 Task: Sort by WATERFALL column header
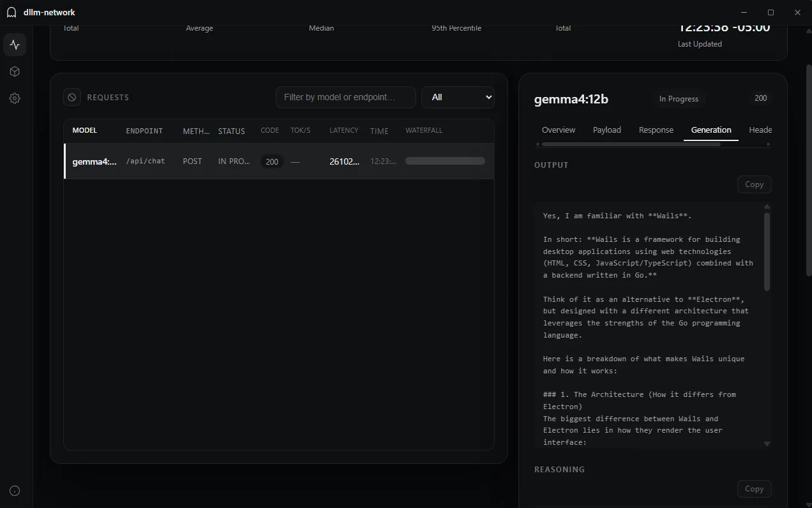click(424, 130)
